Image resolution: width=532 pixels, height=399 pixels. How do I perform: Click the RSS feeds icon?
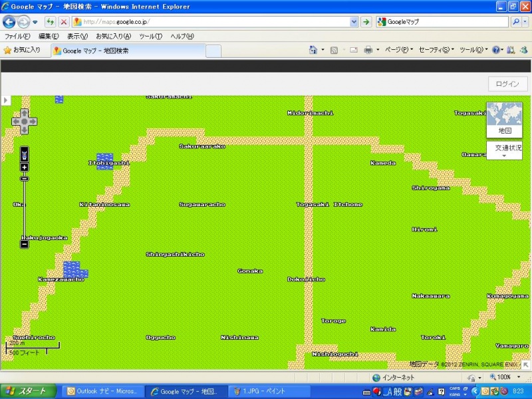(x=334, y=51)
